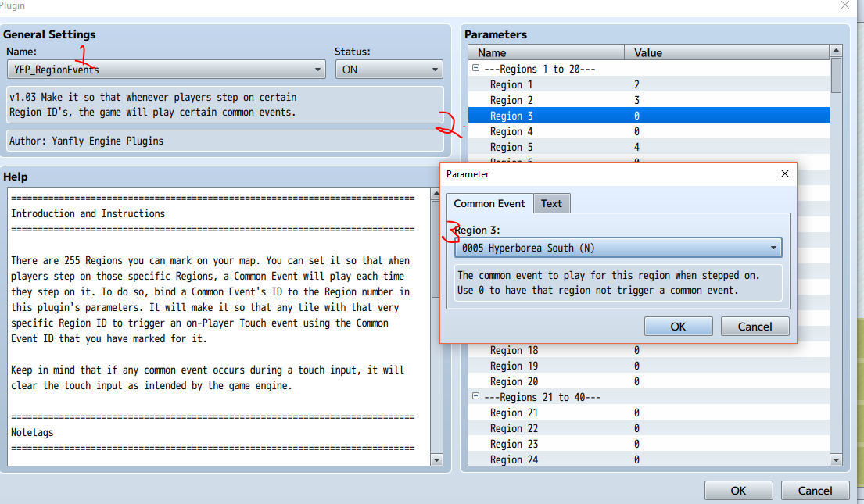Close the Parameter dialog with X
The image size is (864, 504).
click(x=785, y=174)
